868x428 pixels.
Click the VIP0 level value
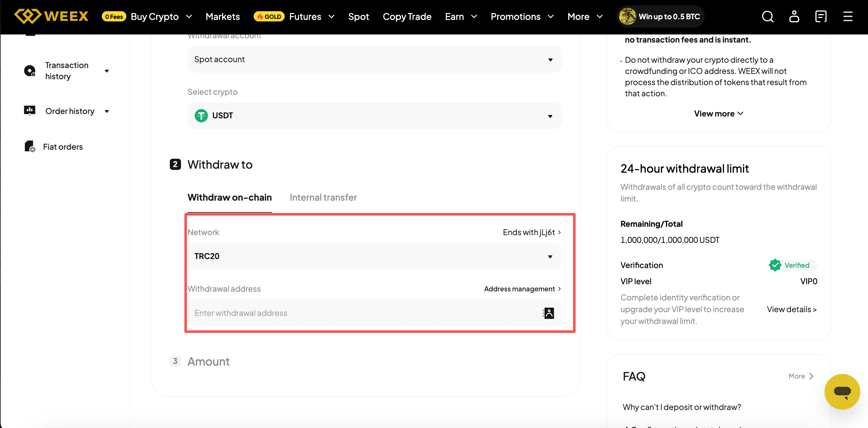pyautogui.click(x=809, y=281)
